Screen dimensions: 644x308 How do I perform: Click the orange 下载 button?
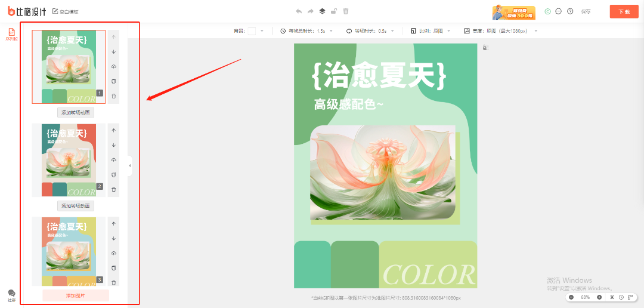[624, 11]
